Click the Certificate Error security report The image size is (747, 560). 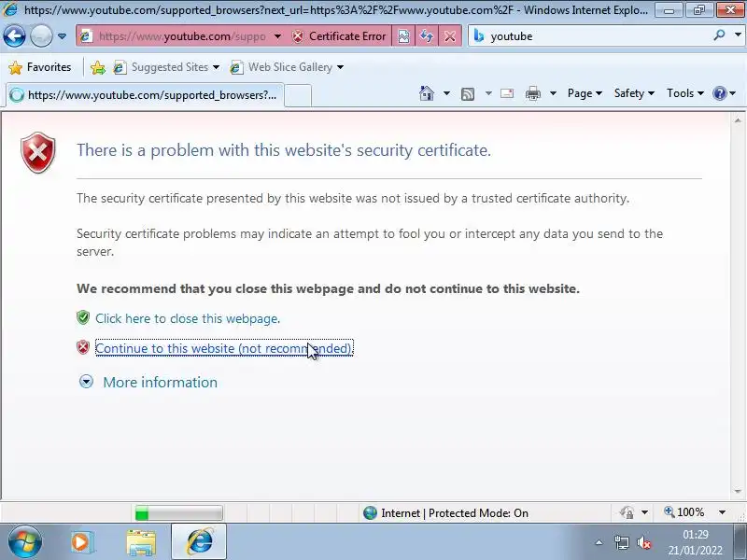[x=339, y=36]
